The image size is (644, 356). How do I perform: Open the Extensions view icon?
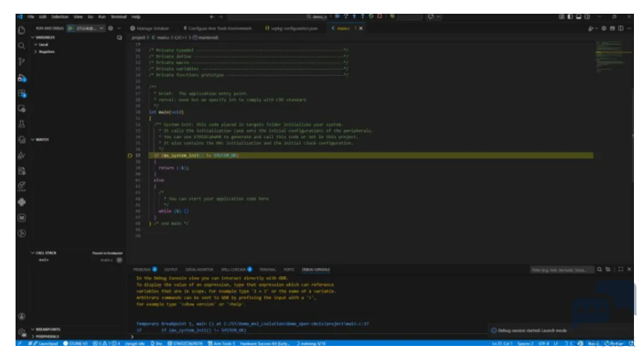(x=22, y=93)
